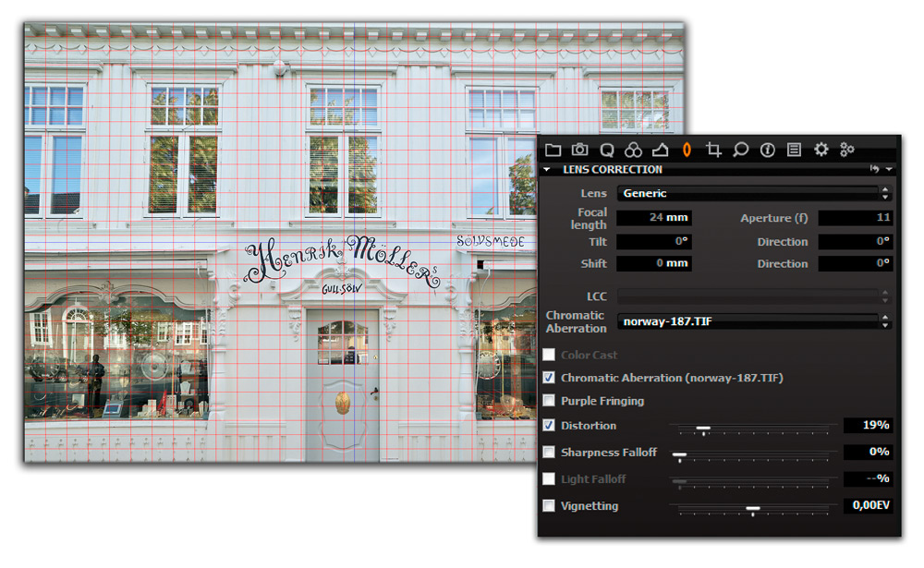
Task: Collapse the Lens Correction panel
Action: [x=547, y=170]
